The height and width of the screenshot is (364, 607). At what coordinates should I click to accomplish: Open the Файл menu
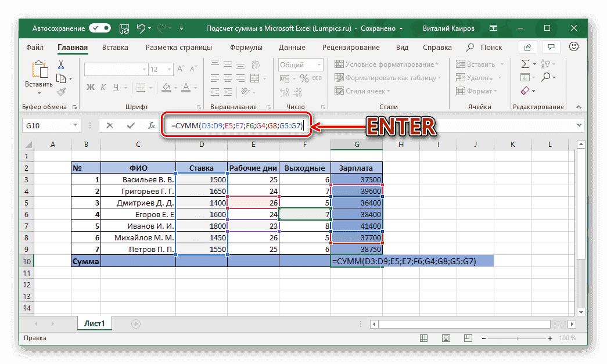pyautogui.click(x=34, y=47)
